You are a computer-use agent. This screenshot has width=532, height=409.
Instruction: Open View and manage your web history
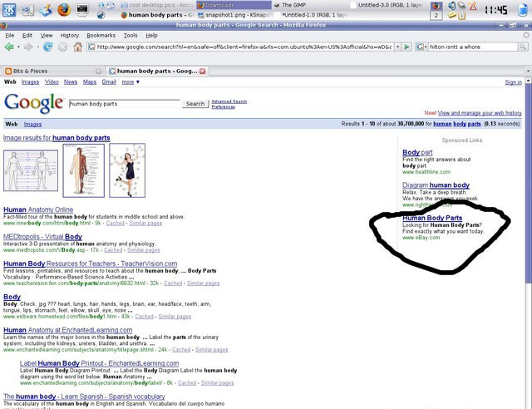pyautogui.click(x=480, y=113)
